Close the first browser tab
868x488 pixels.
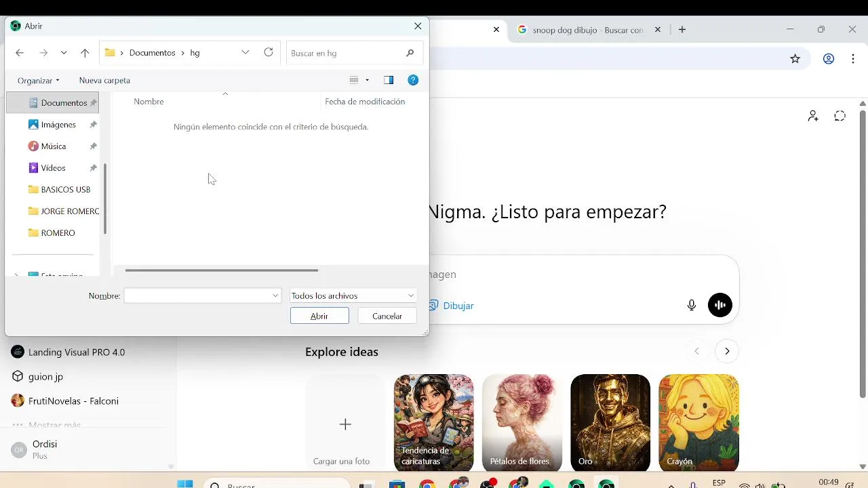point(496,30)
